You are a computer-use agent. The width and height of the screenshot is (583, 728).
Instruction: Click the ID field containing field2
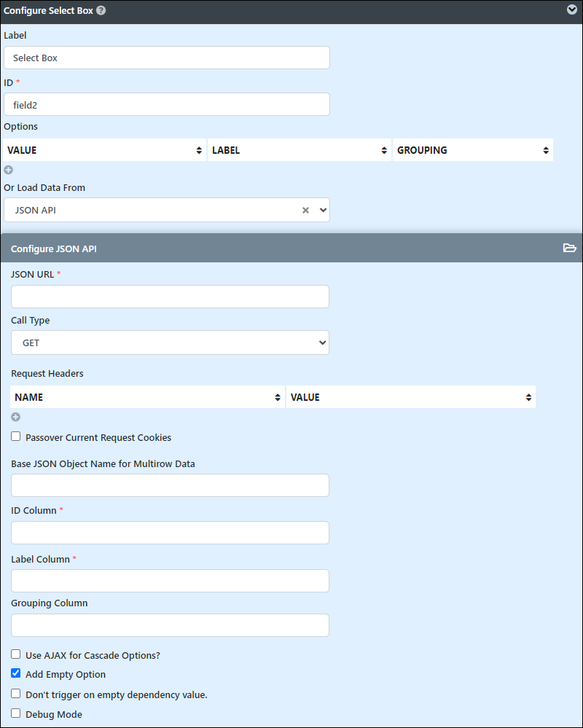pyautogui.click(x=167, y=104)
